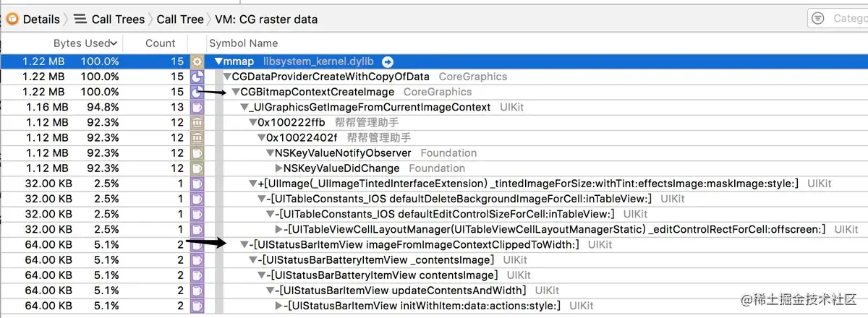The image size is (868, 318).
Task: Click cup icon in initWithItem:data:actions:style: row
Action: pos(197,306)
